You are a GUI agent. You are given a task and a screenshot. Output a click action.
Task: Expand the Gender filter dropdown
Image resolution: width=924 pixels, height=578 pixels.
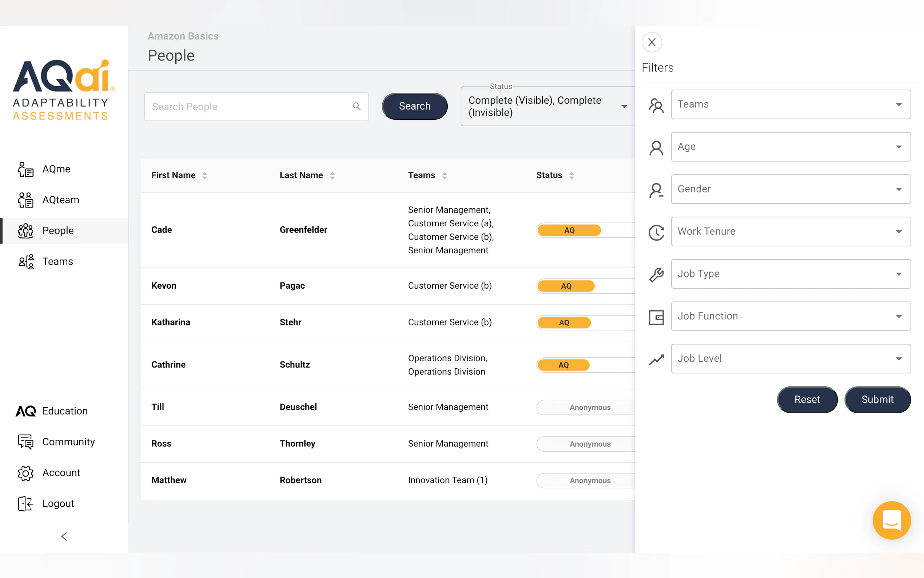pos(790,189)
